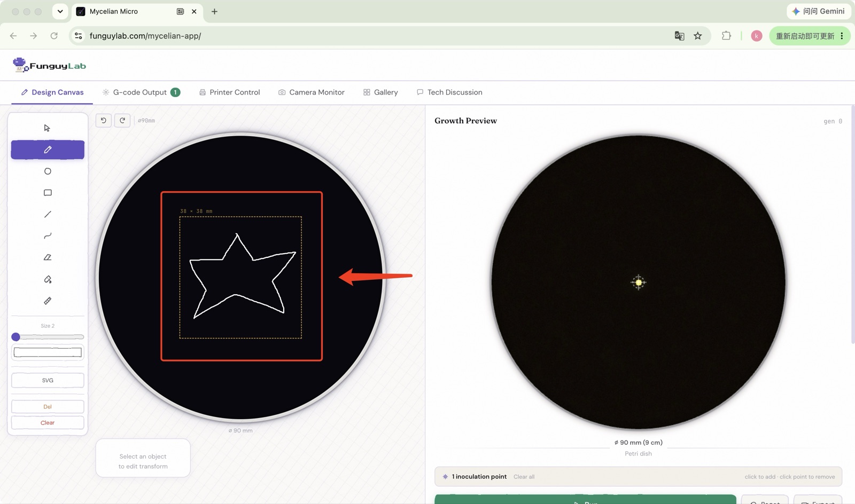Remove the center inoculation point
Image resolution: width=855 pixels, height=504 pixels.
(639, 282)
